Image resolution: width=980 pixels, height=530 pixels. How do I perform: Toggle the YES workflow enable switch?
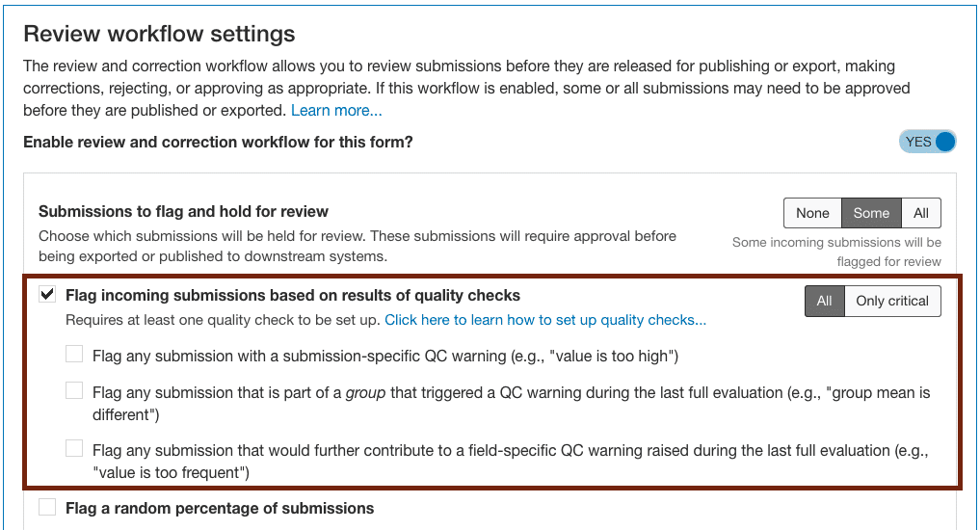click(x=928, y=142)
